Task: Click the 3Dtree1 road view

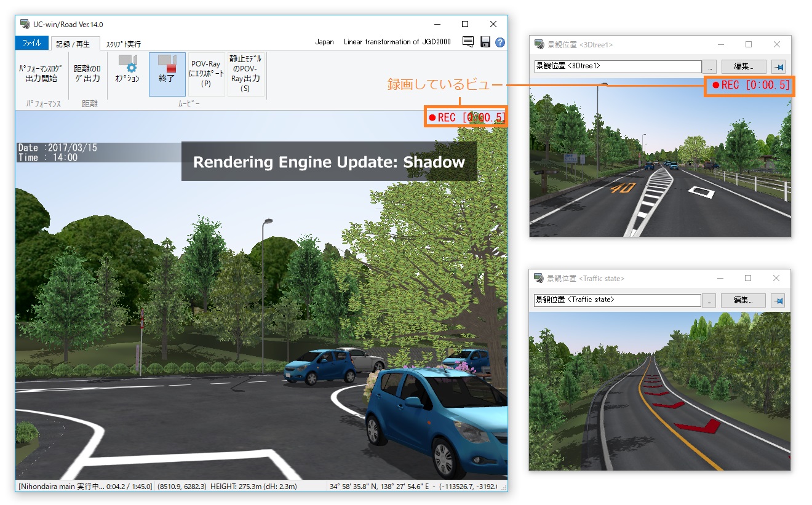Action: pos(660,157)
